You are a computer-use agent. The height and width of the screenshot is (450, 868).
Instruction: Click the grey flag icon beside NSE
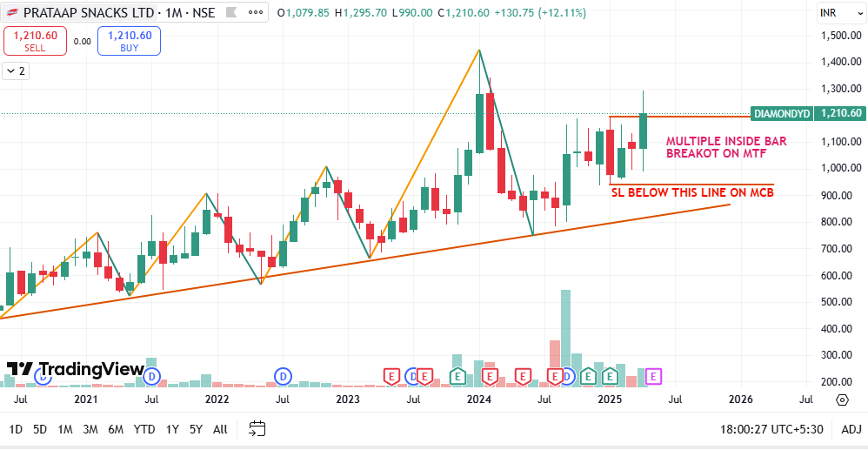click(230, 12)
